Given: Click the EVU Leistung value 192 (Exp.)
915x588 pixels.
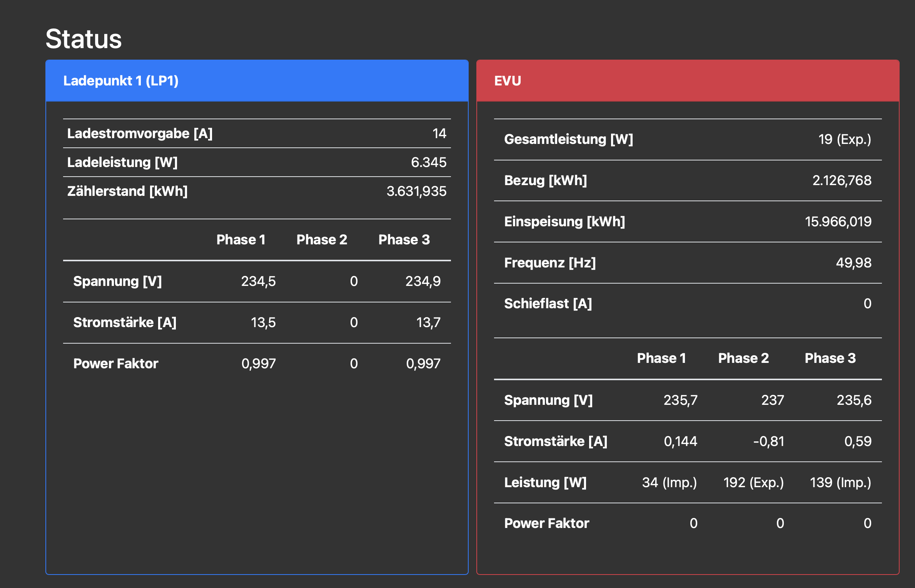Looking at the screenshot, I should tap(753, 483).
